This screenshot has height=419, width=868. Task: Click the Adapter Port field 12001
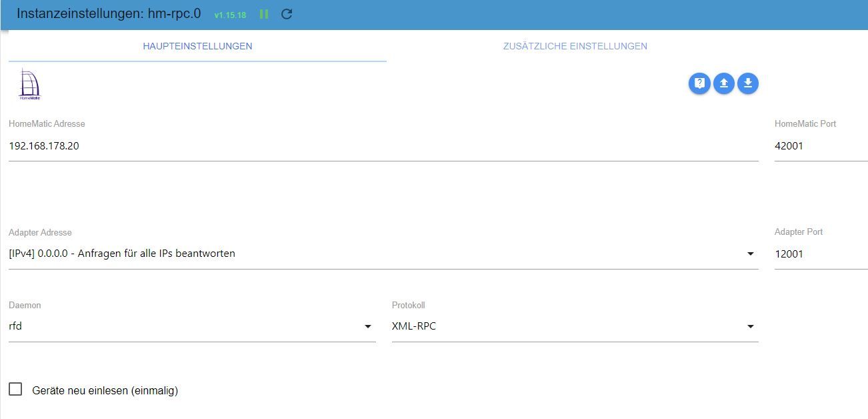click(821, 254)
